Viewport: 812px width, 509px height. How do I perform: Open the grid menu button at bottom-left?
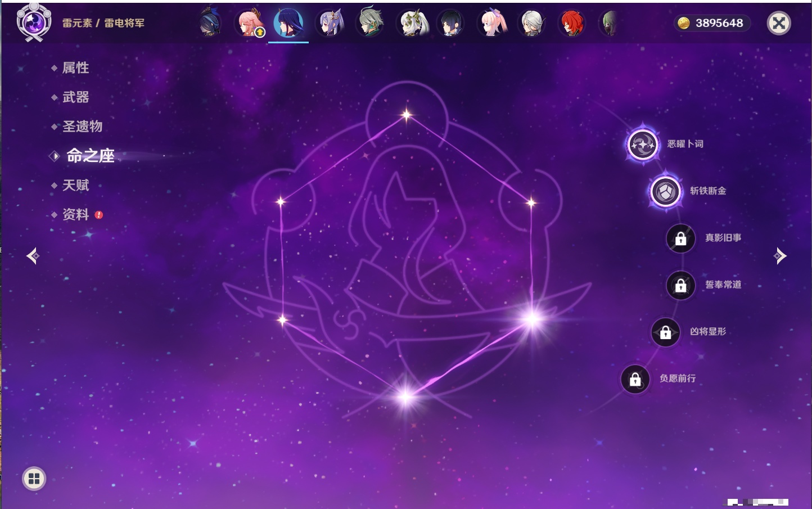coord(34,479)
